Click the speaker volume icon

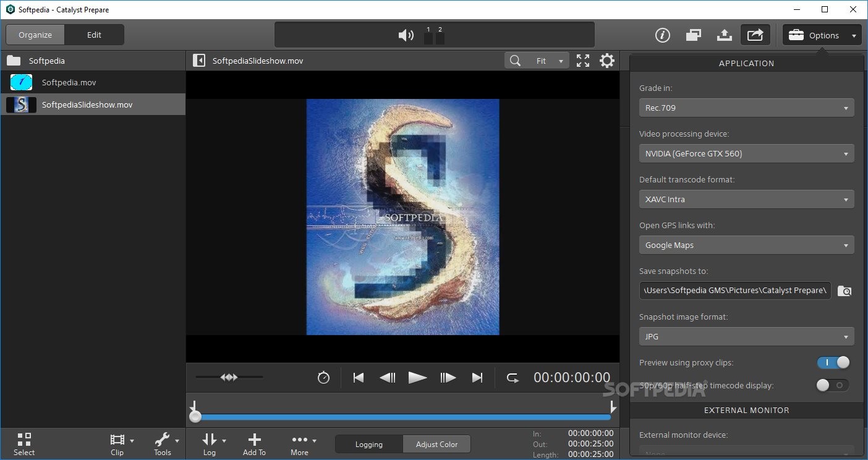(x=406, y=35)
